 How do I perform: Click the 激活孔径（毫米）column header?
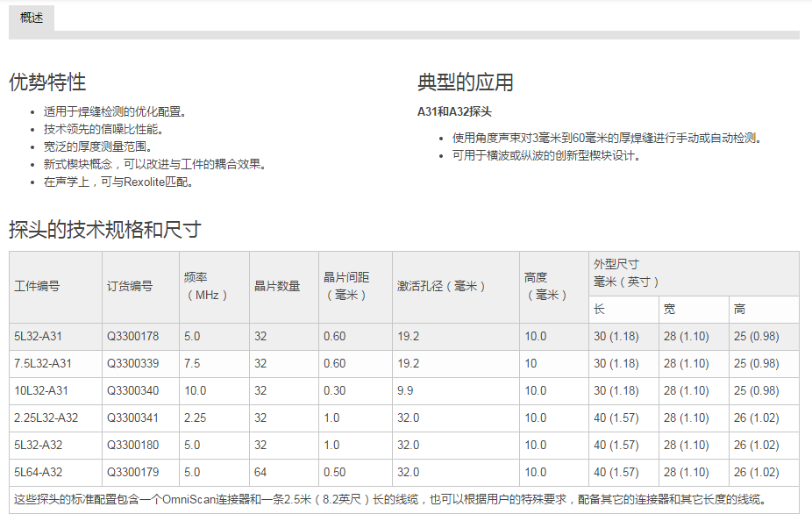(x=441, y=286)
